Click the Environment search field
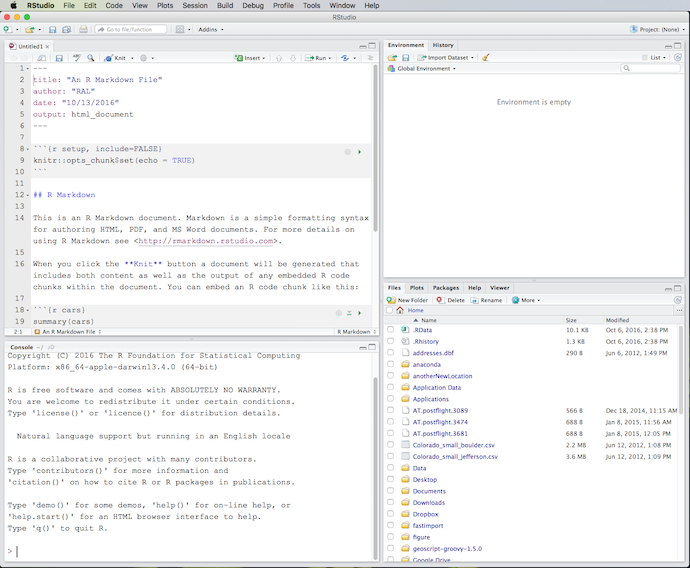Screen dimensions: 690x568 coord(650,69)
